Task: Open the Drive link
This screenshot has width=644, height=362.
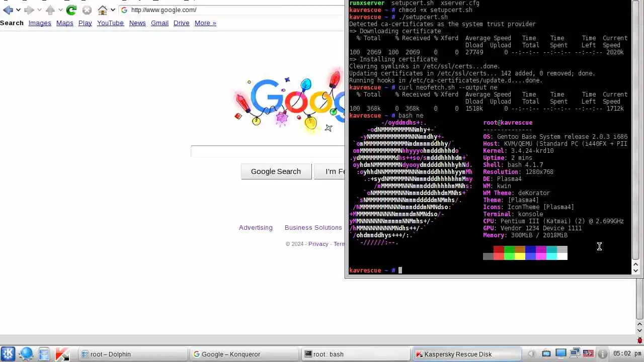Action: pyautogui.click(x=182, y=23)
